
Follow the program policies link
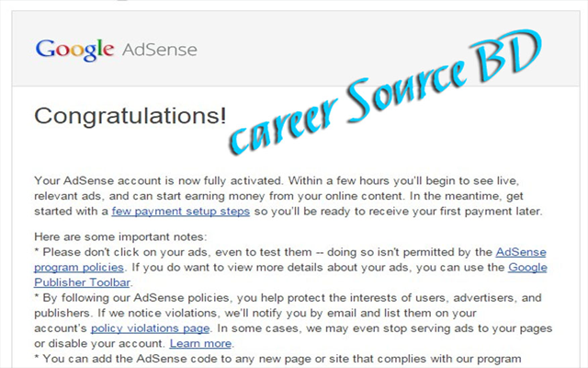click(79, 268)
